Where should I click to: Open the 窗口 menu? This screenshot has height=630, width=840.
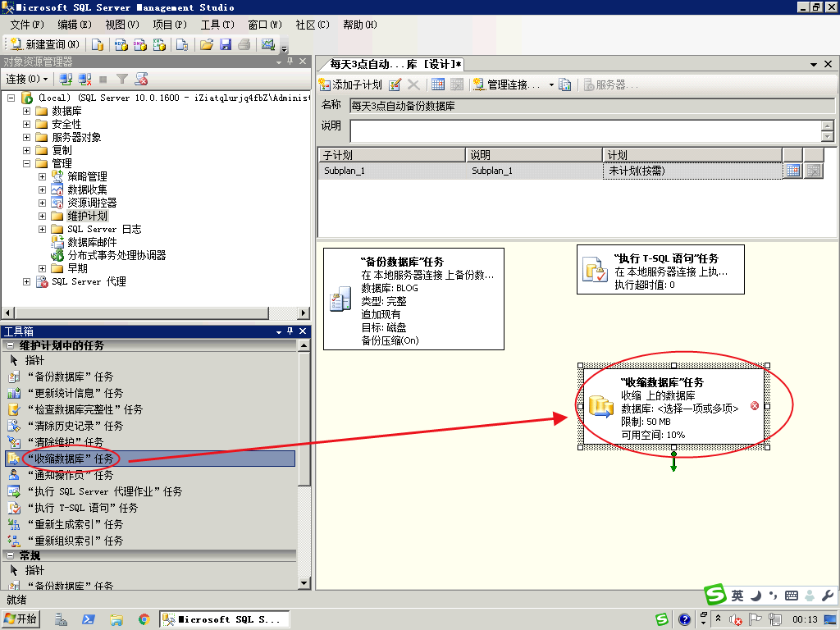pos(265,25)
